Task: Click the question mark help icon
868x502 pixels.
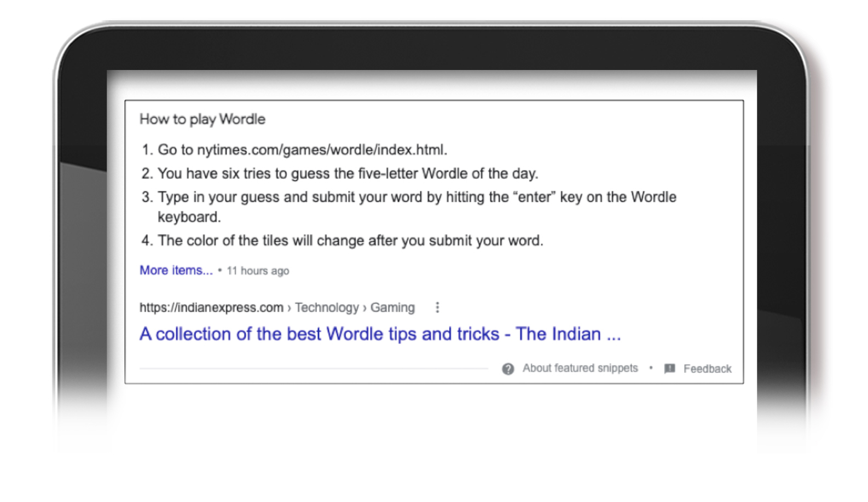Action: click(508, 369)
